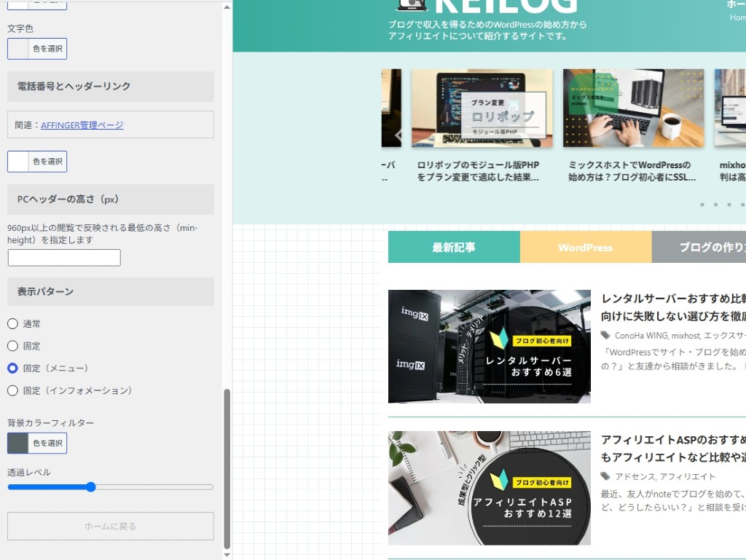This screenshot has height=560, width=746.
Task: Open the ConoHa WING tag link
Action: [641, 336]
